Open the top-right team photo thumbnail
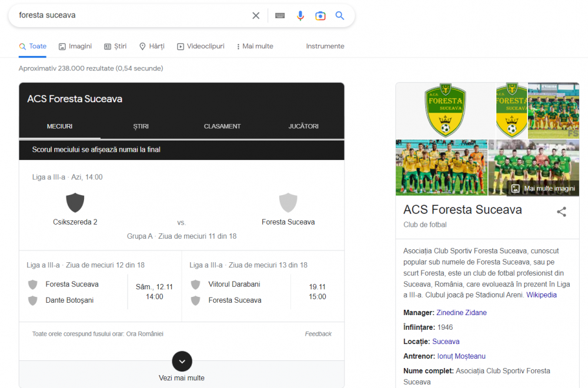The image size is (588, 388). point(553,111)
